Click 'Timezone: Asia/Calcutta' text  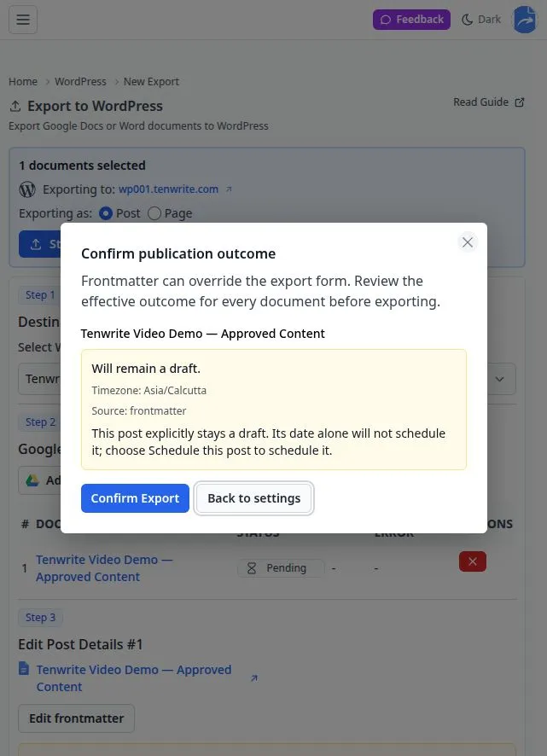click(x=148, y=390)
